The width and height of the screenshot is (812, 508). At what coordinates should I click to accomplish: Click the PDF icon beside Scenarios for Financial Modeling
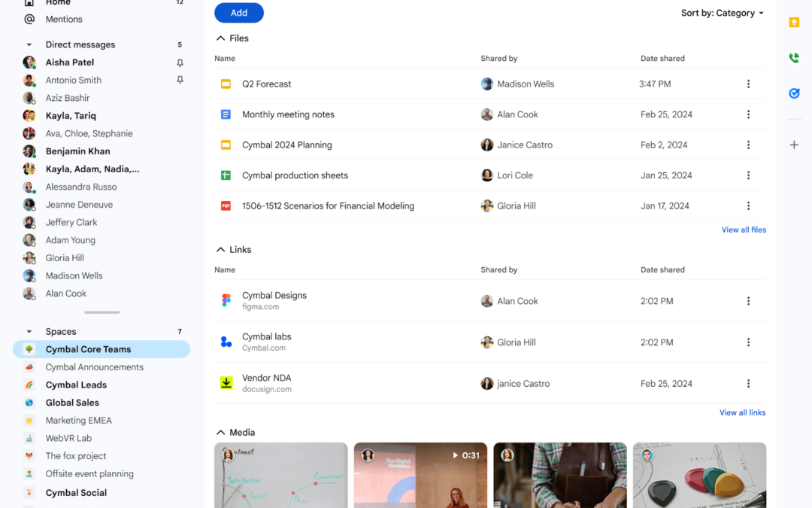click(x=226, y=205)
